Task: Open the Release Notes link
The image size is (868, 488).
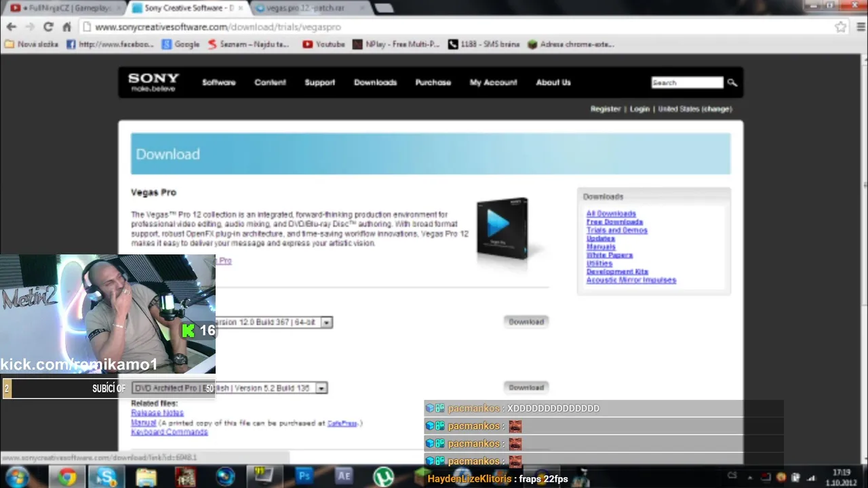Action: tap(157, 413)
